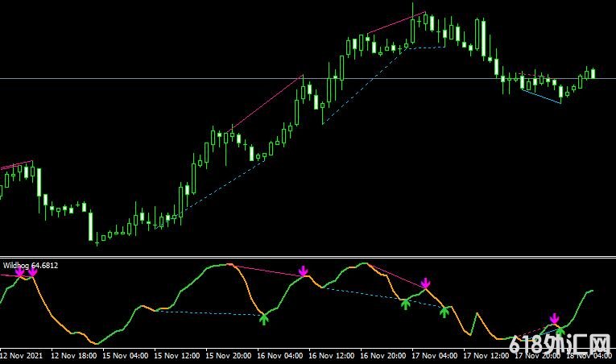Click the 16 Nov 04:00 time label

click(x=279, y=356)
